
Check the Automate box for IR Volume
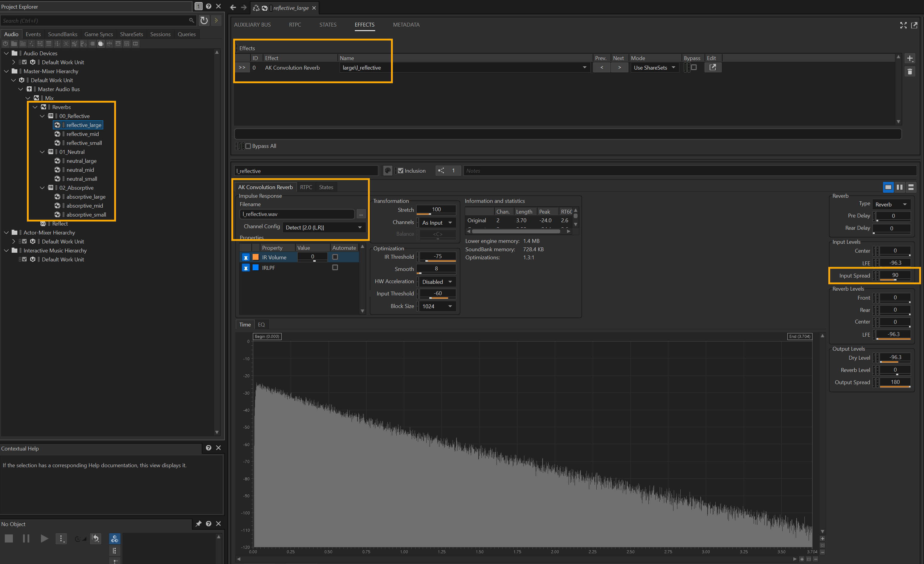point(335,257)
